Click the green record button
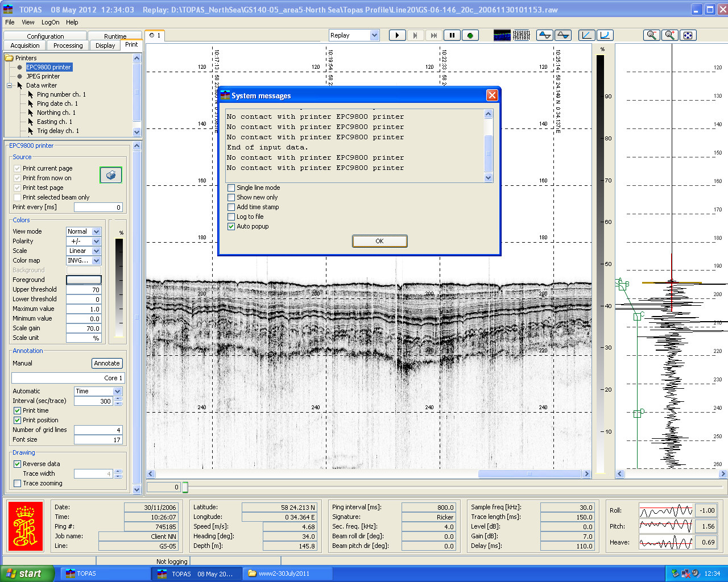The height and width of the screenshot is (582, 728). 470,35
